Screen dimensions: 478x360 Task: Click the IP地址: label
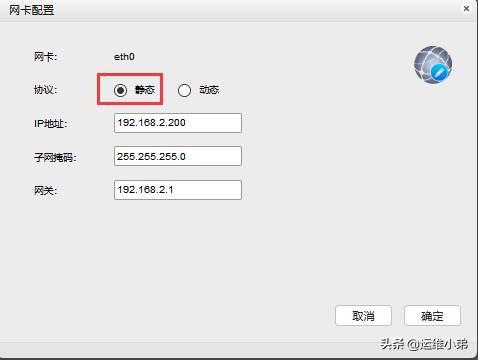(x=50, y=124)
